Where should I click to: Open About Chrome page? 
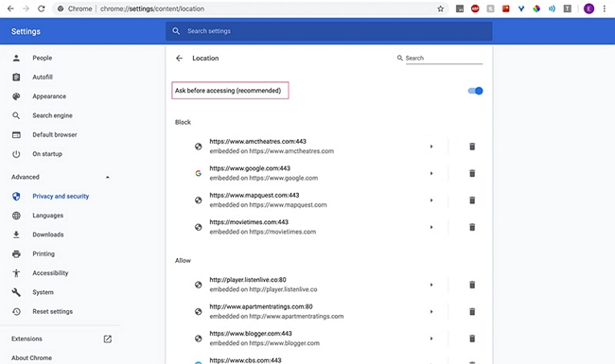tap(31, 358)
